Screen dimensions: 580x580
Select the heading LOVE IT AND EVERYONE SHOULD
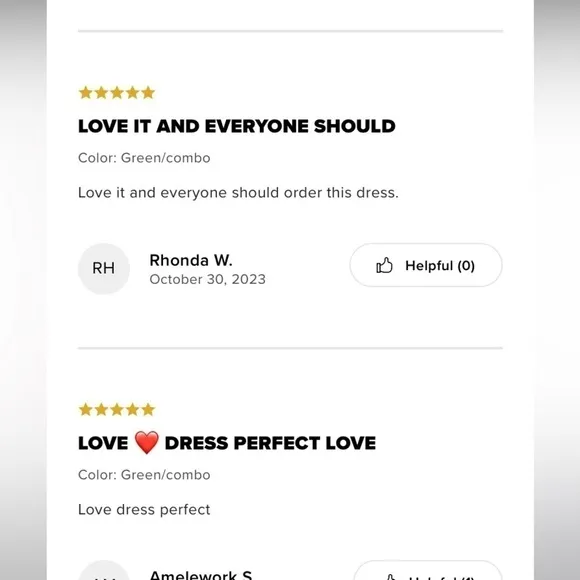(x=237, y=126)
